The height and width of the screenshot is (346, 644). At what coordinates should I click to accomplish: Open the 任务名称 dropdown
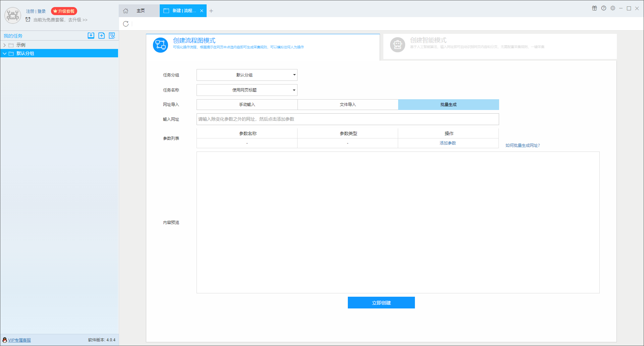coord(247,90)
